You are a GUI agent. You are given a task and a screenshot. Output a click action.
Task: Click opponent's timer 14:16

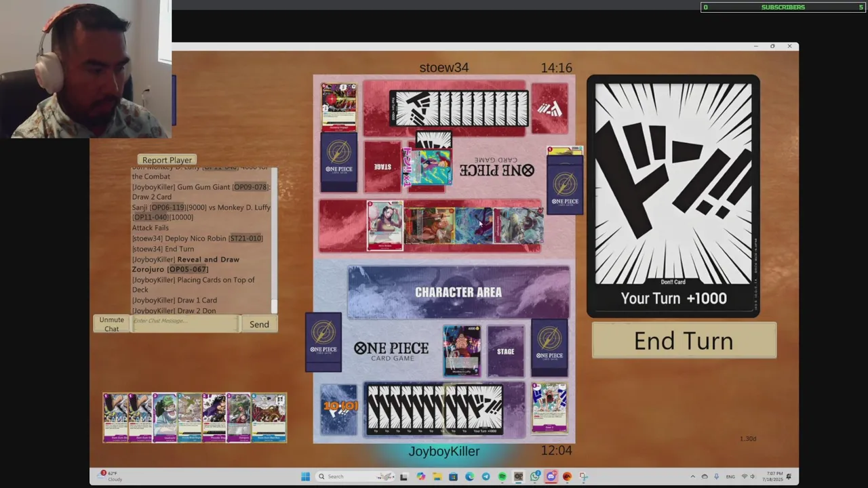coord(557,68)
